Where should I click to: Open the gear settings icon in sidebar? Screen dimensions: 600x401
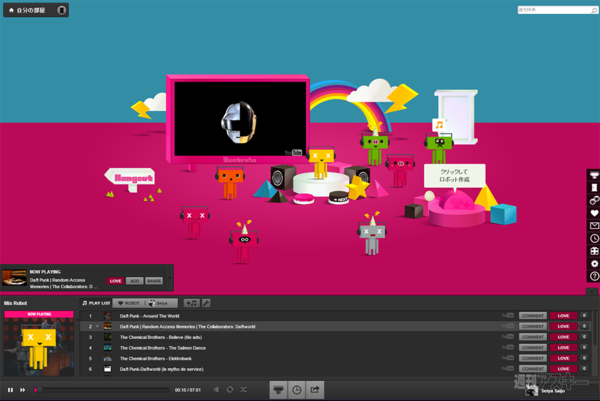pyautogui.click(x=594, y=264)
